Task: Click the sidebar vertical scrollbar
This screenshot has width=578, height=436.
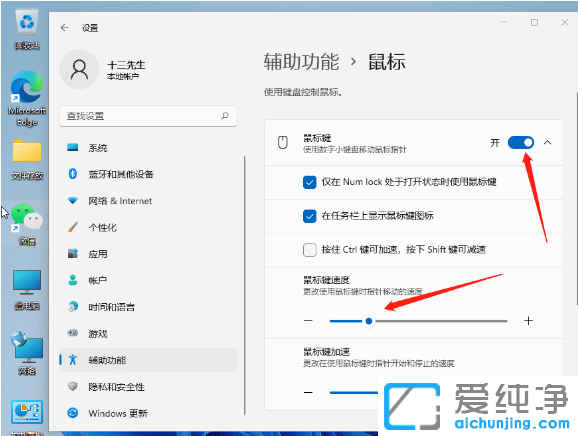Action: [x=244, y=286]
